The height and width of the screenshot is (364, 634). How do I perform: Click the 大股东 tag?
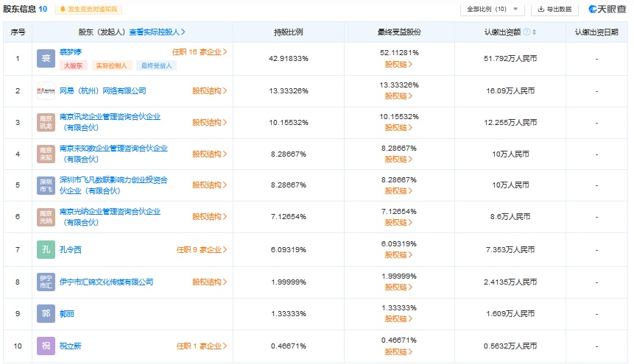pos(73,65)
